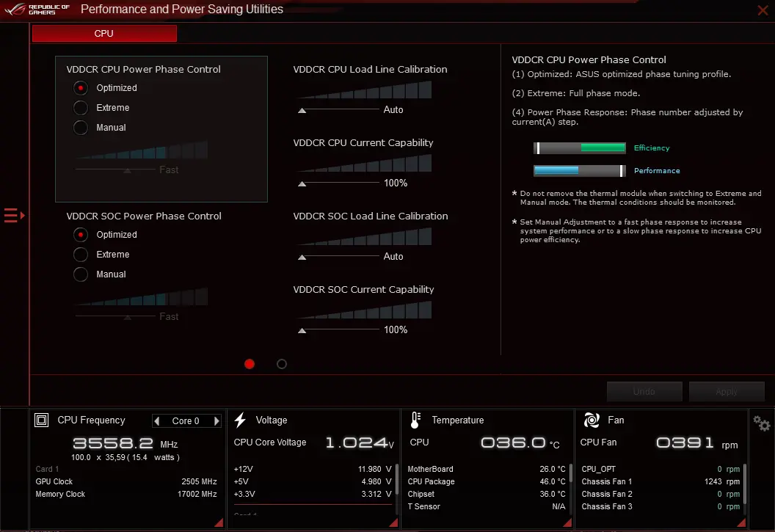Click the VDDCR SOC Power Phase Control heading
This screenshot has height=532, width=775.
click(144, 216)
